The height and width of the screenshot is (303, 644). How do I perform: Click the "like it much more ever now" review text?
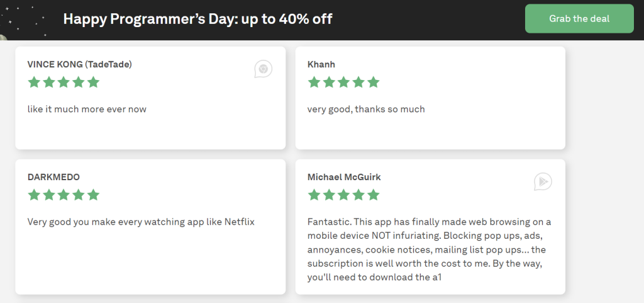click(87, 109)
